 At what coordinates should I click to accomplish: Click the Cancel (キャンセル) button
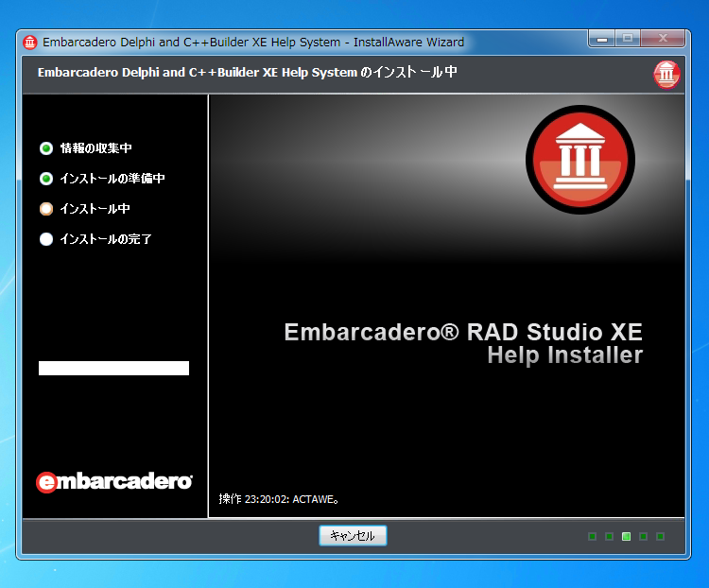click(353, 535)
